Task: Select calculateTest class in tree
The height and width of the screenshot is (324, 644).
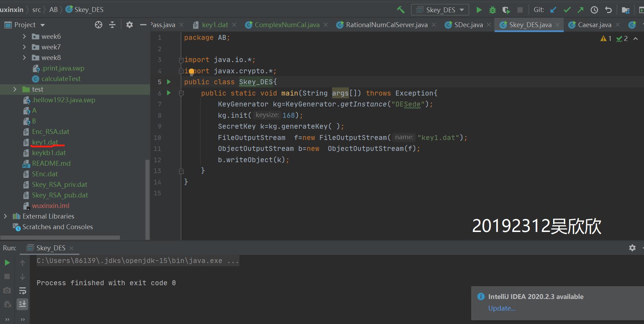Action: (61, 79)
